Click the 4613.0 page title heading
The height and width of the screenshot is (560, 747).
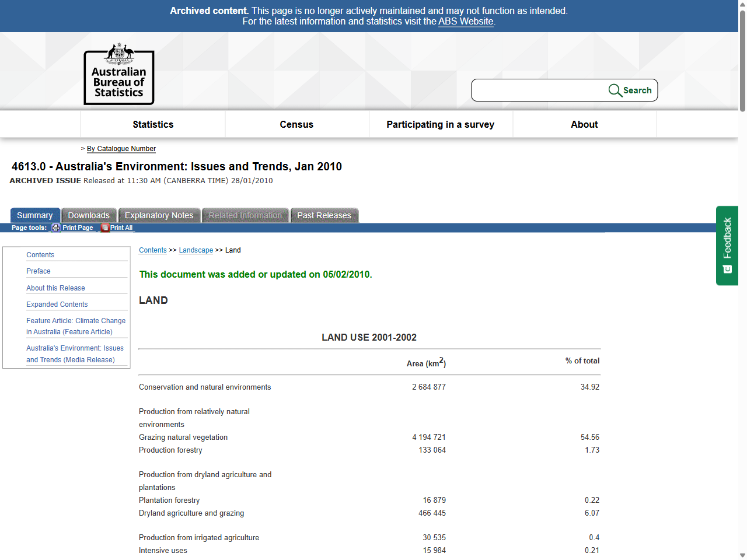coord(177,167)
